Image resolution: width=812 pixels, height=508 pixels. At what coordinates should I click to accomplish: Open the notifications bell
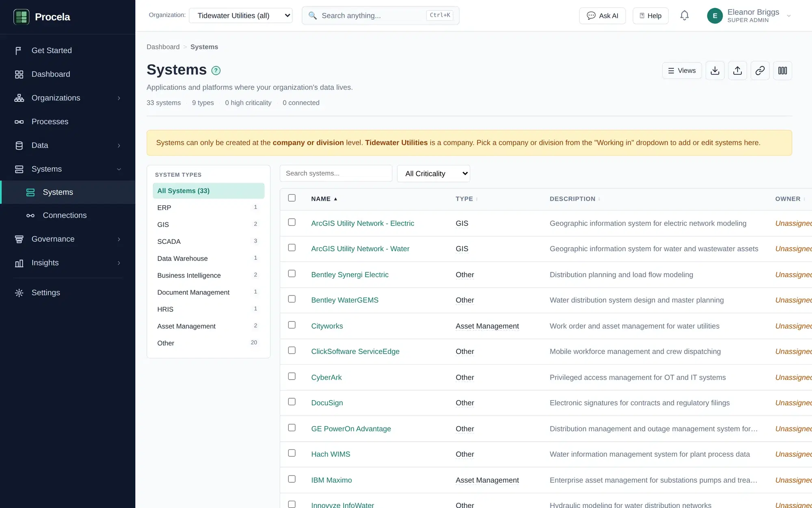(x=685, y=15)
